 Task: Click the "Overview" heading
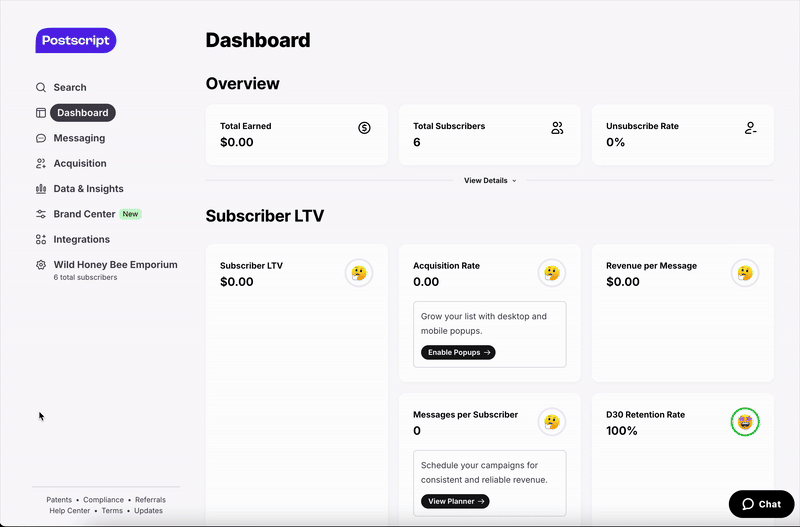point(242,84)
